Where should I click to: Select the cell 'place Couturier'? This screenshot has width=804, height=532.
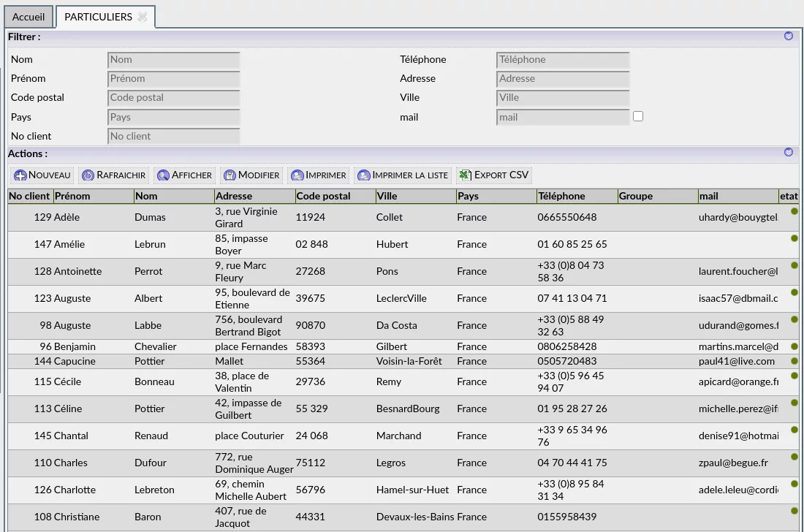coord(249,436)
